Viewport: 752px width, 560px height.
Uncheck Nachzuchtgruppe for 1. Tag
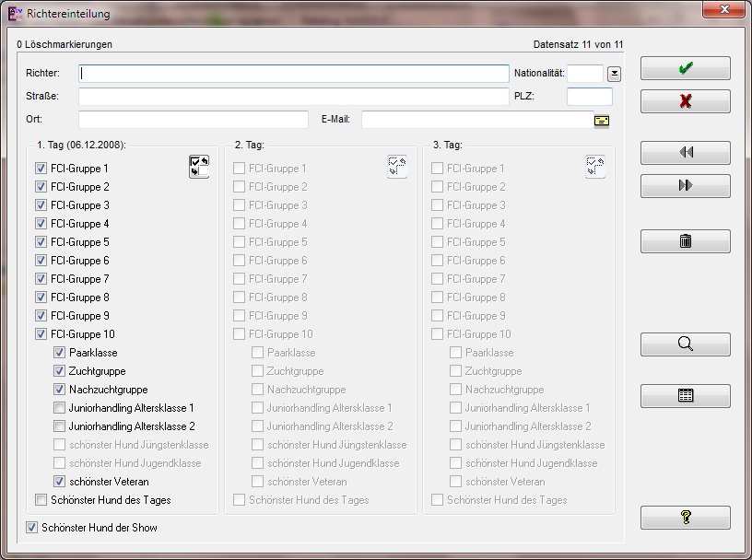coord(59,390)
